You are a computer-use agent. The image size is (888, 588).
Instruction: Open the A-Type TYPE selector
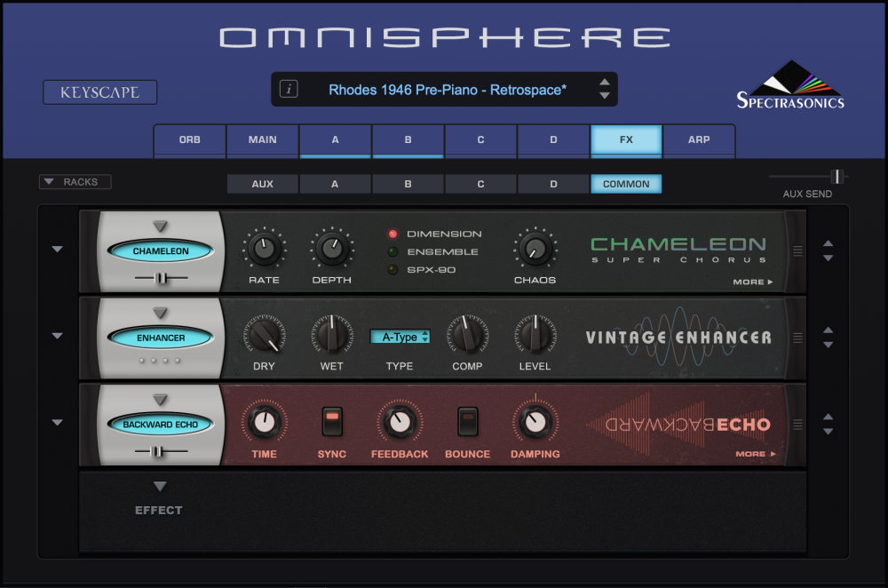400,337
